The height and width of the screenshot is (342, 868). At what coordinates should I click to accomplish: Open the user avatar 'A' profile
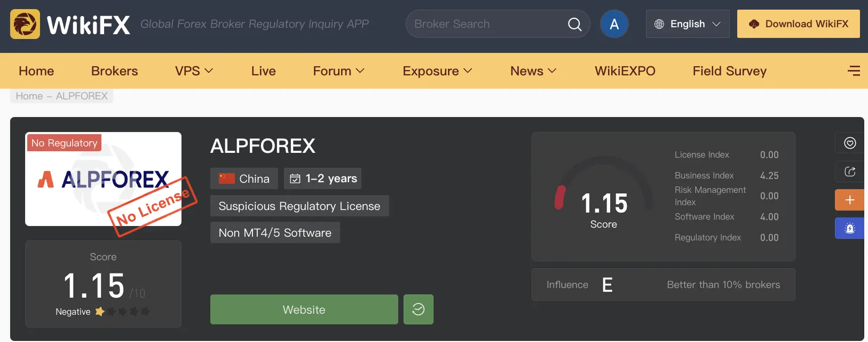click(614, 24)
